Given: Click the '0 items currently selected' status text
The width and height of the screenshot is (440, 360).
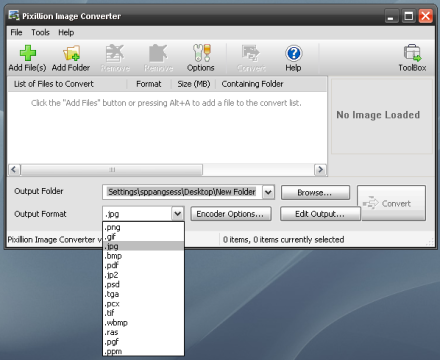Looking at the screenshot, I should tap(298, 239).
